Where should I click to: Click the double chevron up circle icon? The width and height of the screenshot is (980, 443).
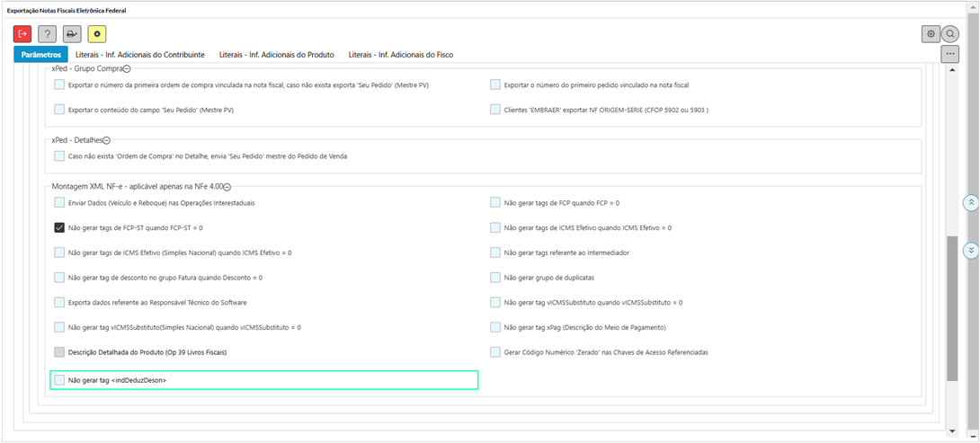coord(970,203)
